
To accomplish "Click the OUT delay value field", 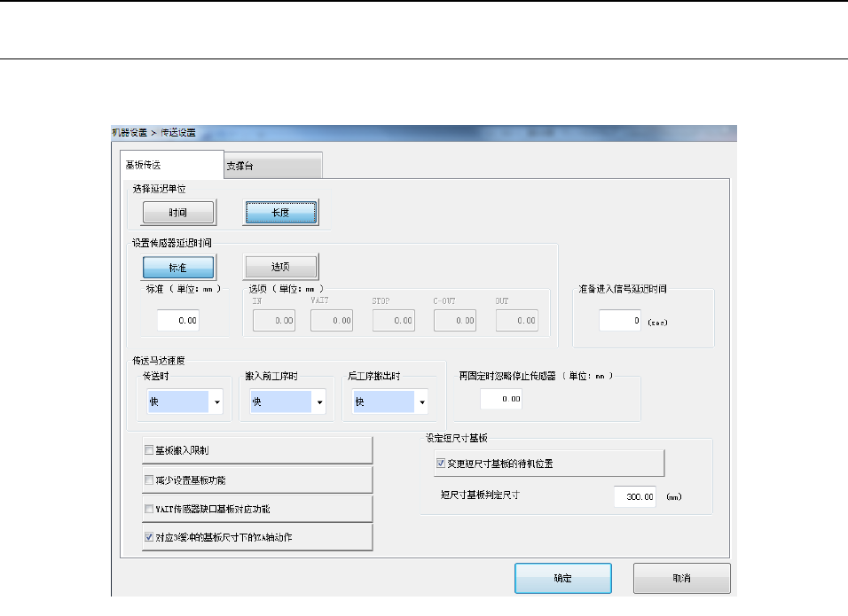I will (517, 321).
